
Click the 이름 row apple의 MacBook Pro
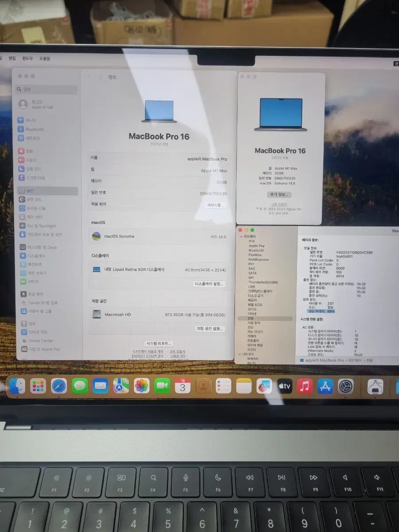click(x=159, y=158)
